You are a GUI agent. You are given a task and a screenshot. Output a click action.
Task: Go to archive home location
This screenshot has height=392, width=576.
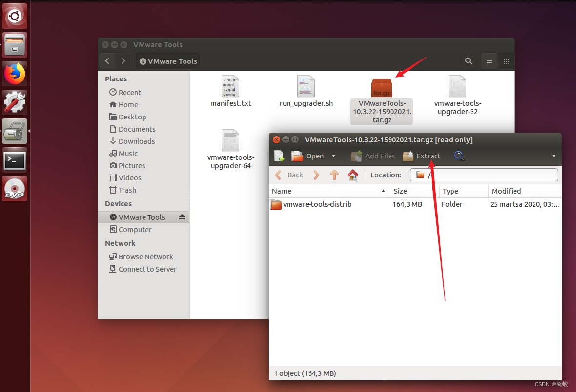(352, 175)
